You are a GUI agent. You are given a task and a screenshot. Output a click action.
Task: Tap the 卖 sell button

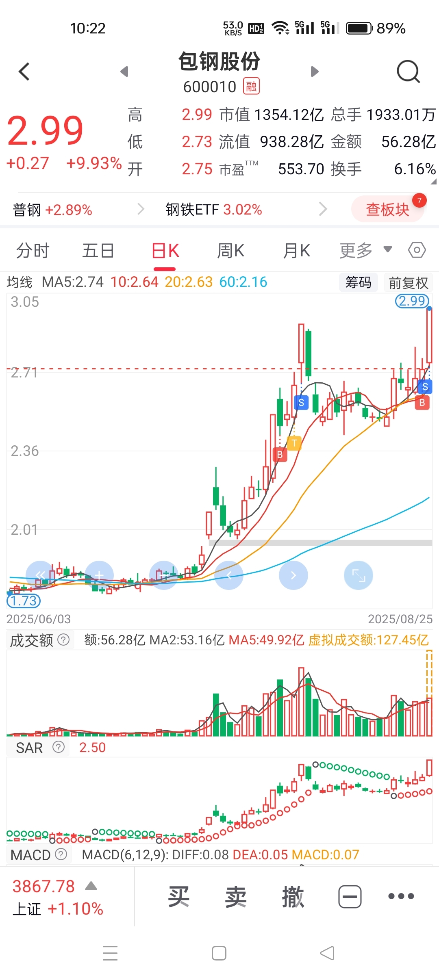(x=236, y=897)
